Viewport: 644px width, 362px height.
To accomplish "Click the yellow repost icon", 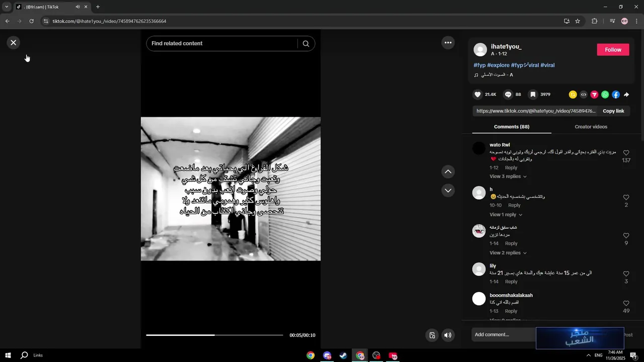I will pyautogui.click(x=573, y=95).
